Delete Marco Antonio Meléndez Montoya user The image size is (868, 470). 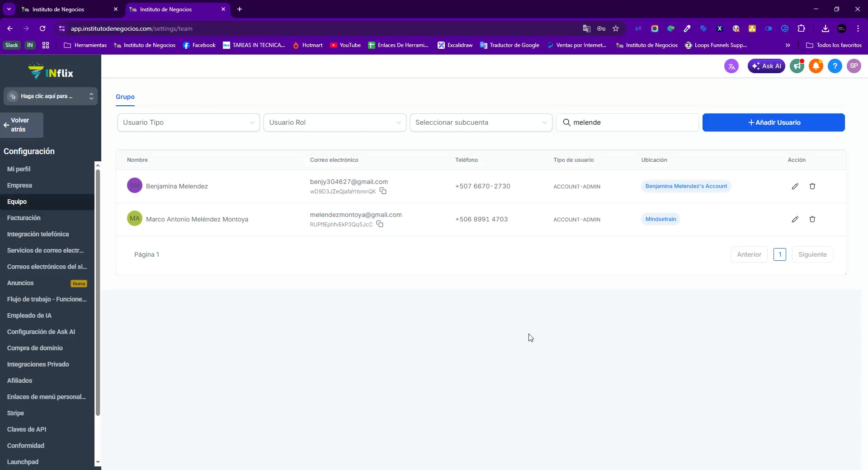pyautogui.click(x=812, y=219)
